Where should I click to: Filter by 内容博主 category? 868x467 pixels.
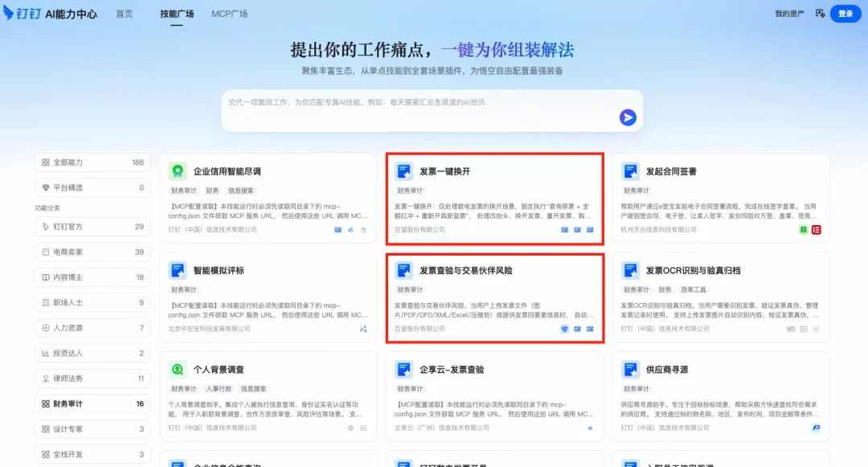coord(92,277)
